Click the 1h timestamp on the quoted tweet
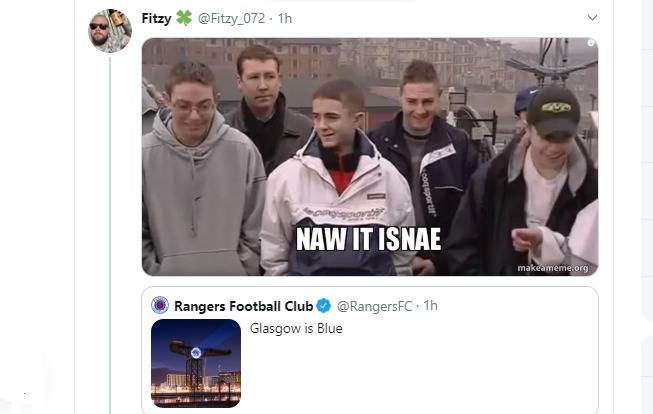 (430, 305)
